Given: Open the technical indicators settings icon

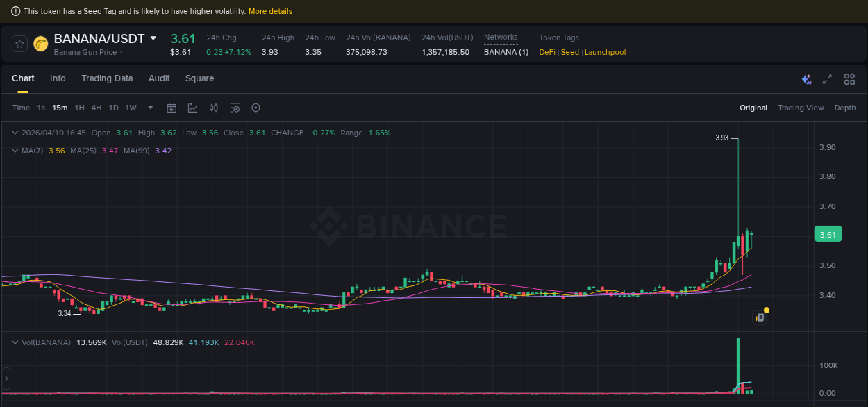Looking at the screenshot, I should 235,108.
